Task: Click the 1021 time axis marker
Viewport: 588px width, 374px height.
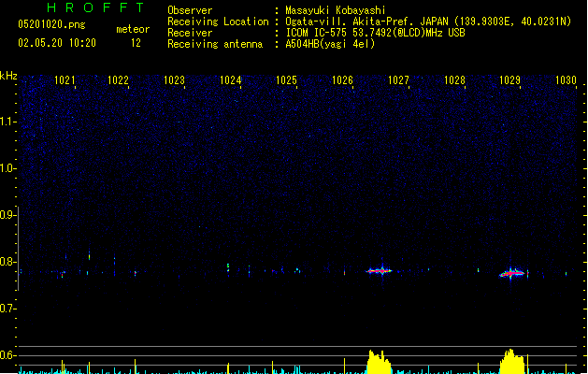Action: coord(65,80)
